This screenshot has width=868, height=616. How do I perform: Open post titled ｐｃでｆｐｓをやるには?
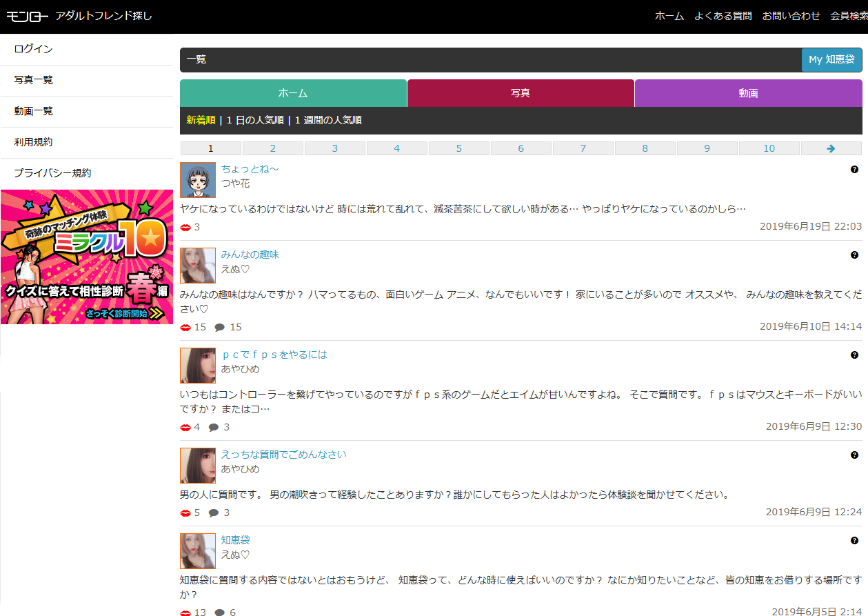point(274,355)
